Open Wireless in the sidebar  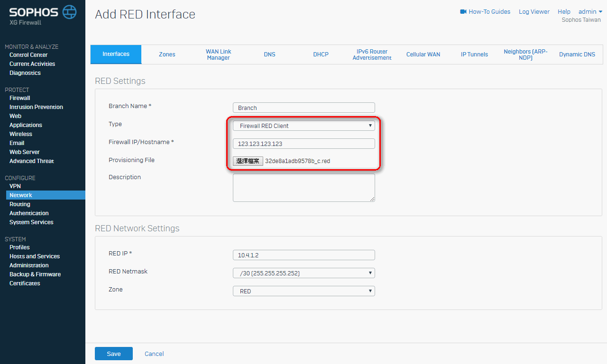[x=21, y=134]
